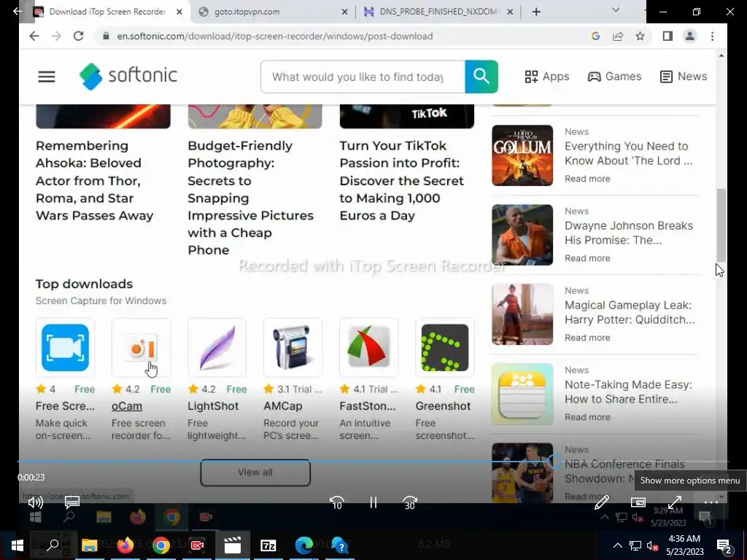Open the LightShot feather icon
Screen dimensions: 747x560
click(217, 348)
